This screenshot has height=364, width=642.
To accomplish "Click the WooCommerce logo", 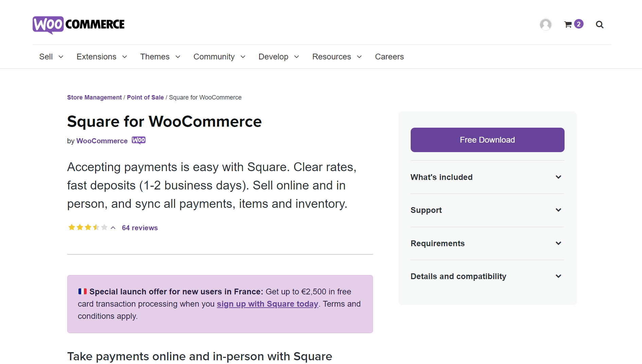I will tap(78, 25).
